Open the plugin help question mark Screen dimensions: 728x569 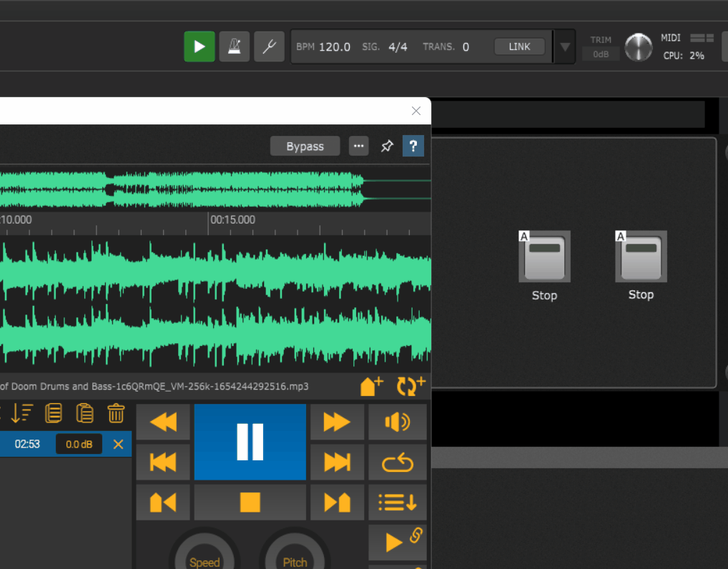[413, 147]
